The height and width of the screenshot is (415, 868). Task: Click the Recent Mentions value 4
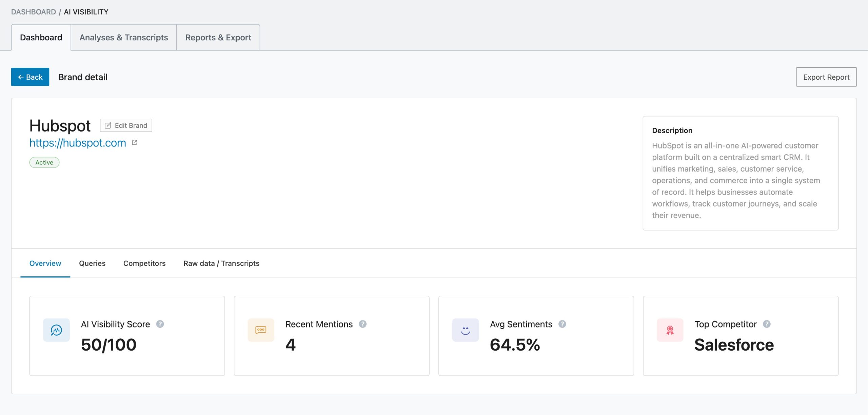tap(291, 345)
